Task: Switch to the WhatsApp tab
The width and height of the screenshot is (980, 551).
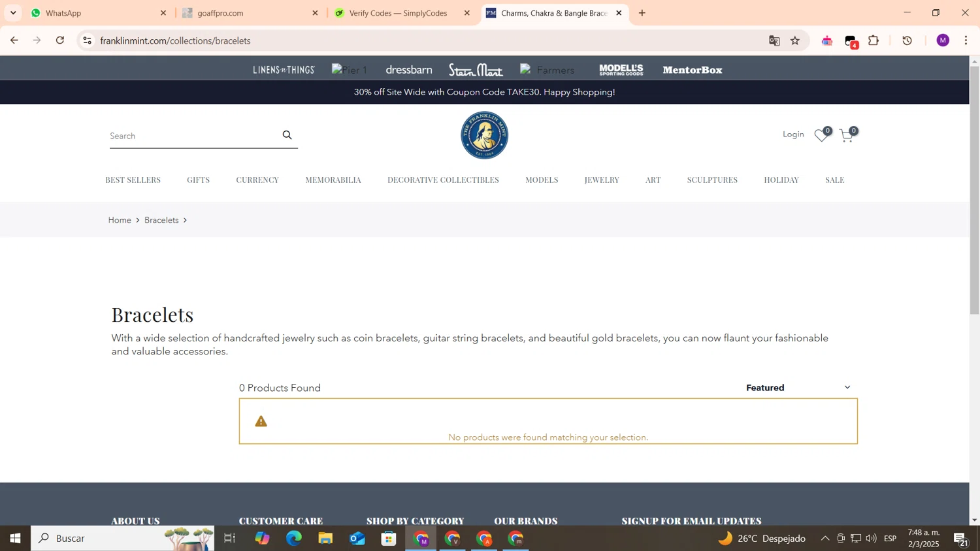Action: pyautogui.click(x=98, y=13)
